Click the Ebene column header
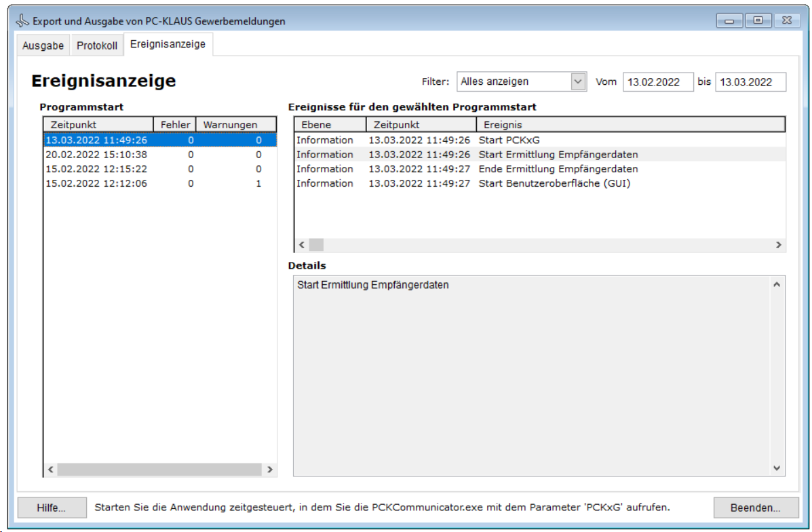 pyautogui.click(x=330, y=125)
